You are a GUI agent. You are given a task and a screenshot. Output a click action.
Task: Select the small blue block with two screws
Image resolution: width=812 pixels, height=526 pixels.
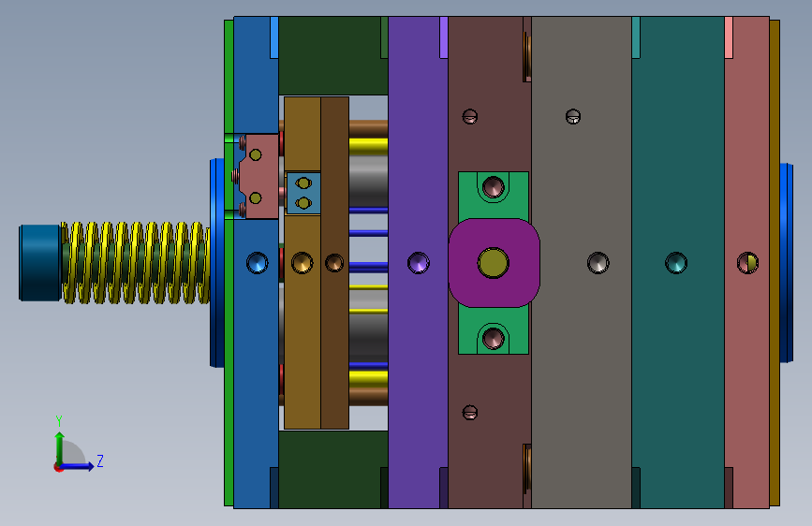303,193
